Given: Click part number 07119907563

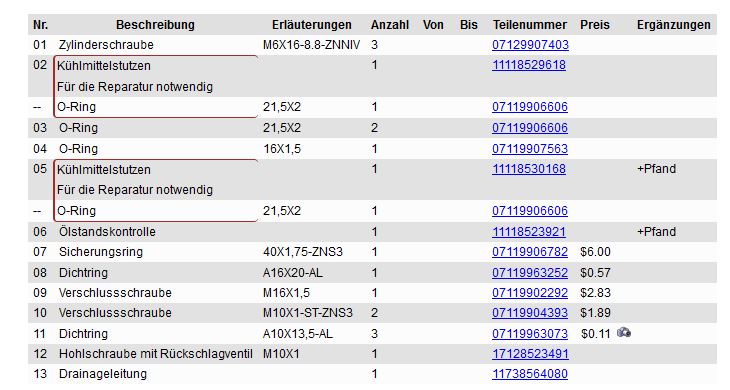Looking at the screenshot, I should pos(530,148).
